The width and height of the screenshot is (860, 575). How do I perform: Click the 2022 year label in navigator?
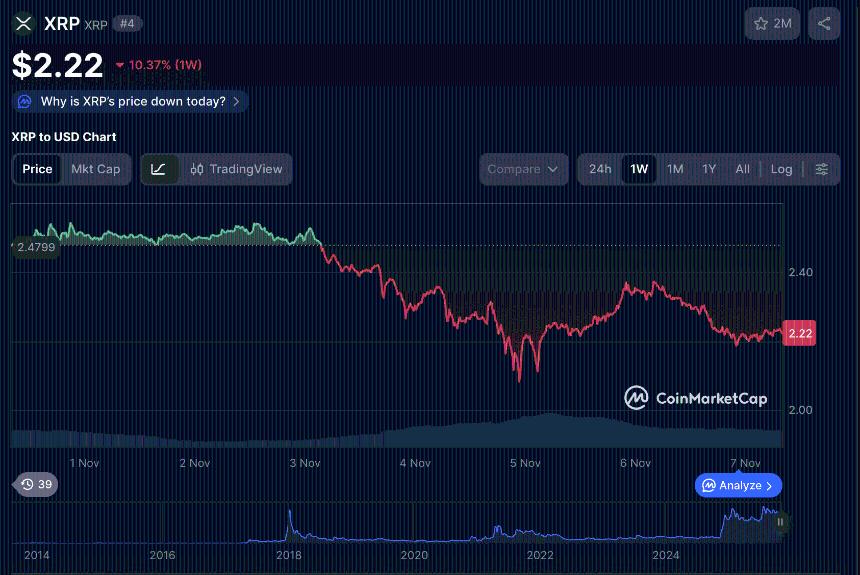[540, 555]
